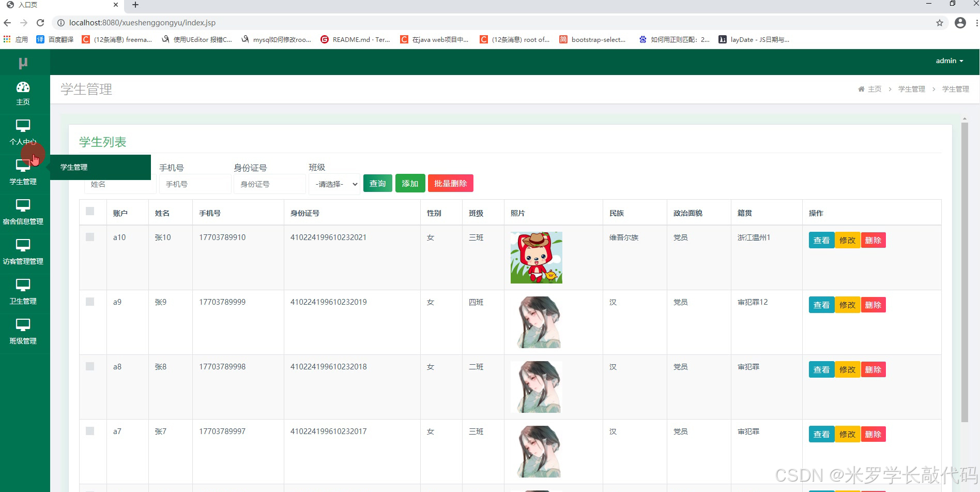Open 在java web项目中 bookmark
The image size is (980, 492).
pos(434,39)
